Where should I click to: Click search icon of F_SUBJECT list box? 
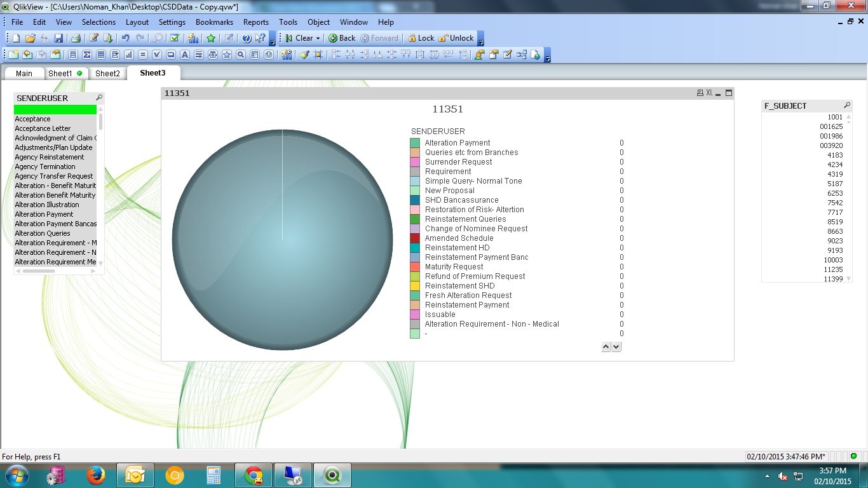pyautogui.click(x=846, y=105)
